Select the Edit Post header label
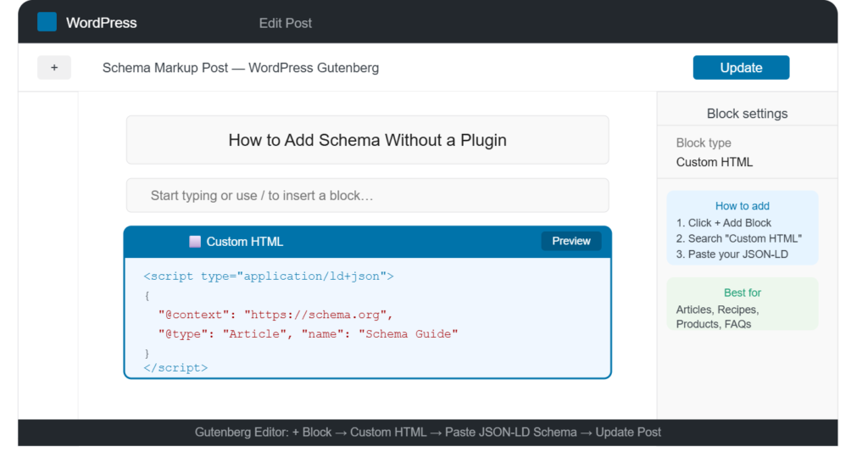Screen dimensions: 868x458 [285, 23]
